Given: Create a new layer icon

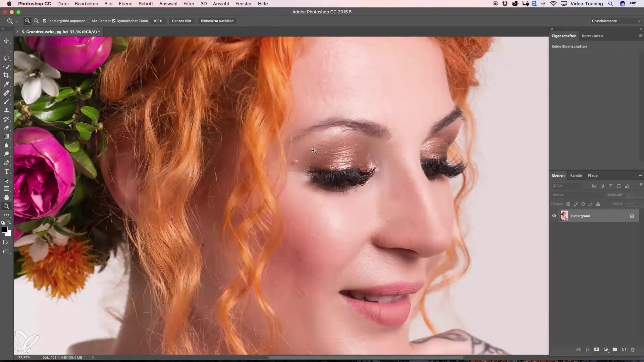Looking at the screenshot, I should 624,350.
